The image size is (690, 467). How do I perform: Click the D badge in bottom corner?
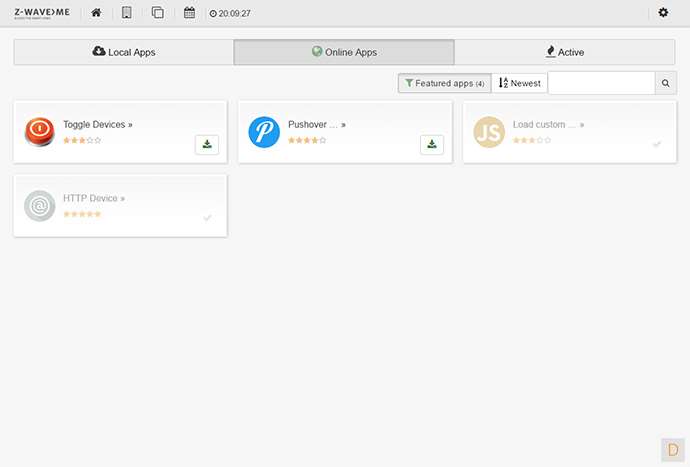(673, 450)
